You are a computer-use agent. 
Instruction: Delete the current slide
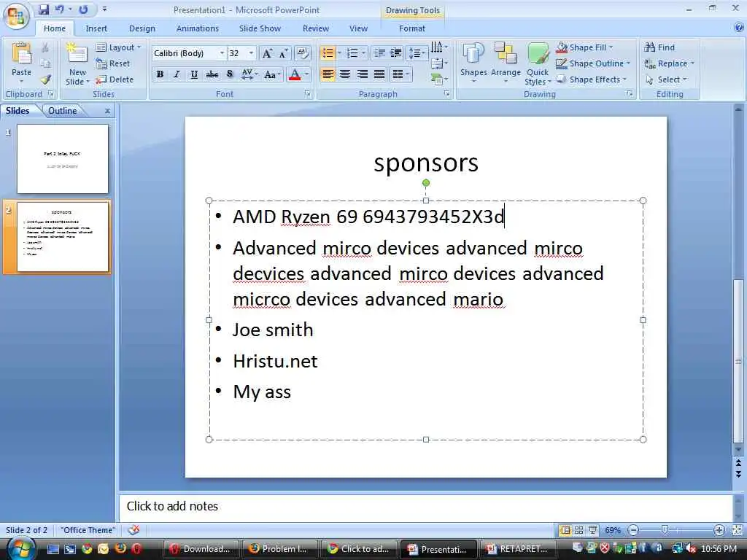[x=115, y=79]
